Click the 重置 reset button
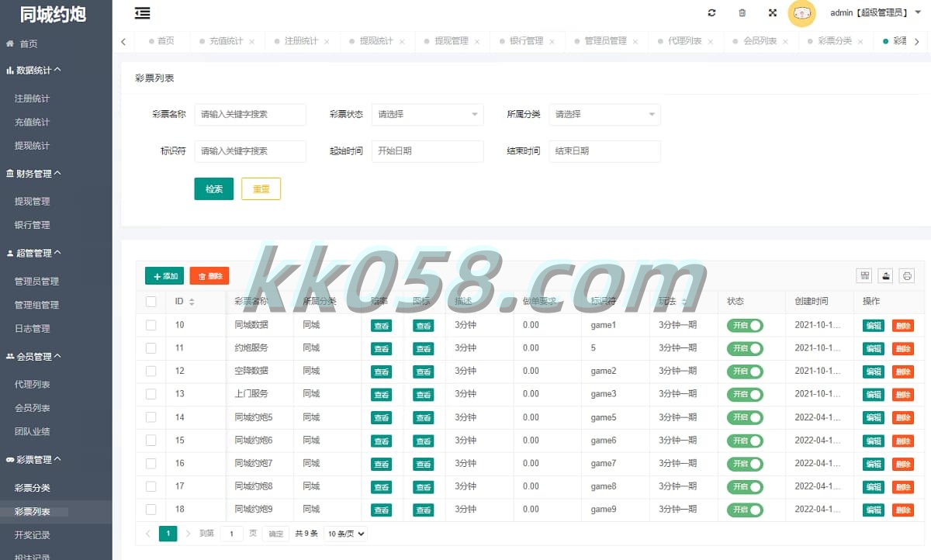 [x=261, y=188]
